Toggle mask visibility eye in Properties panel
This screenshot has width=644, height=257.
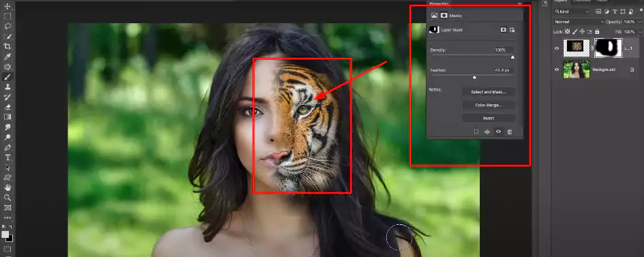pos(498,132)
